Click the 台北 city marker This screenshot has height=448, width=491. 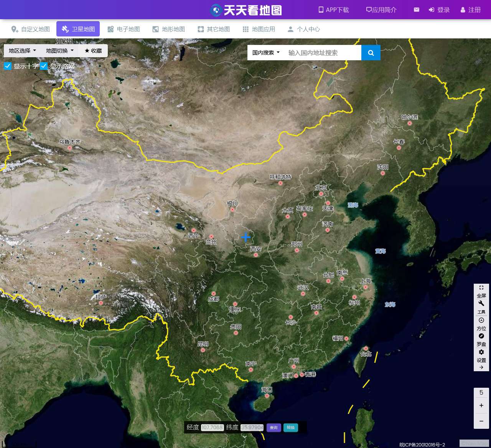[x=366, y=349]
